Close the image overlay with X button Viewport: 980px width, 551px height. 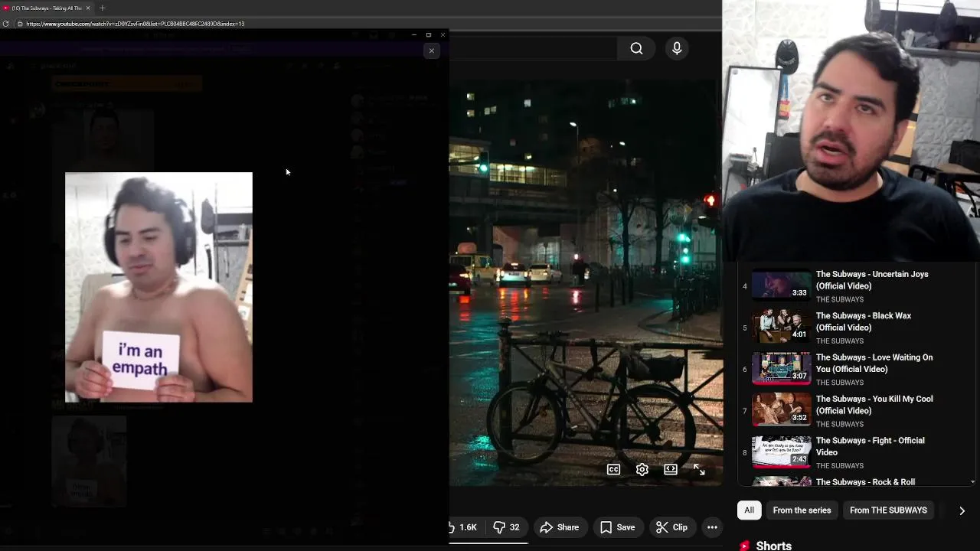tap(431, 51)
